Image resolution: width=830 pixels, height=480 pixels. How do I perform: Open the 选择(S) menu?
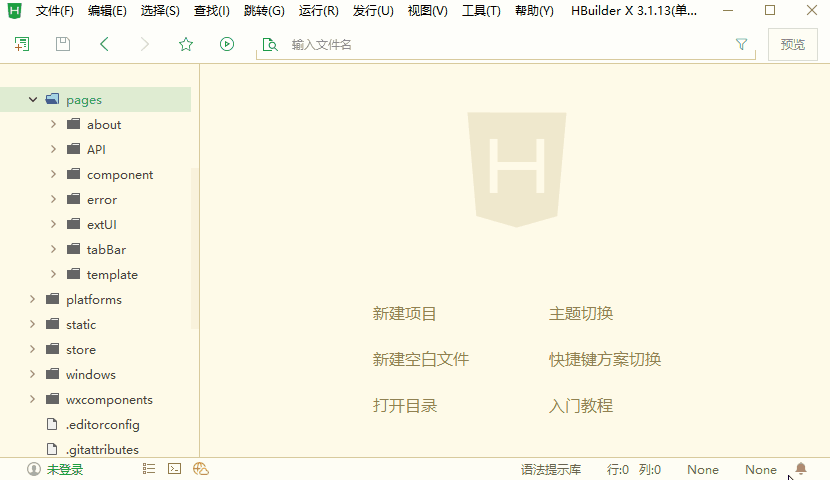[x=160, y=11]
